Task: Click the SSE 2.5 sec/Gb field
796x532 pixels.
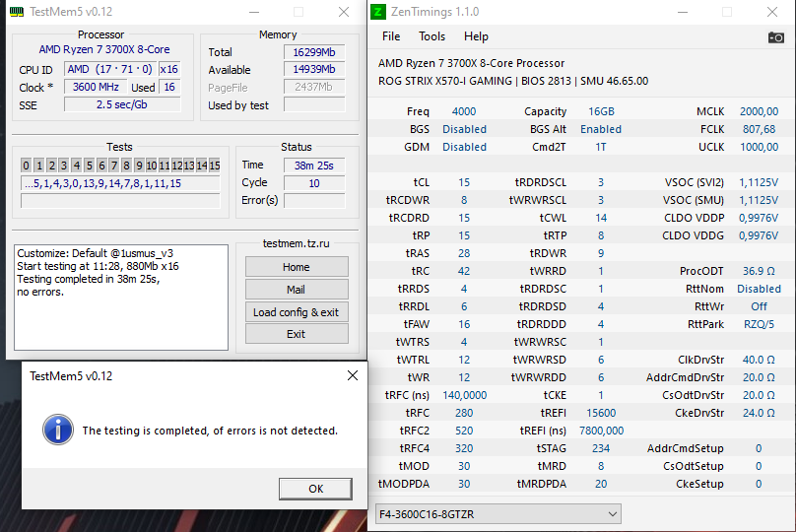Action: coord(122,104)
